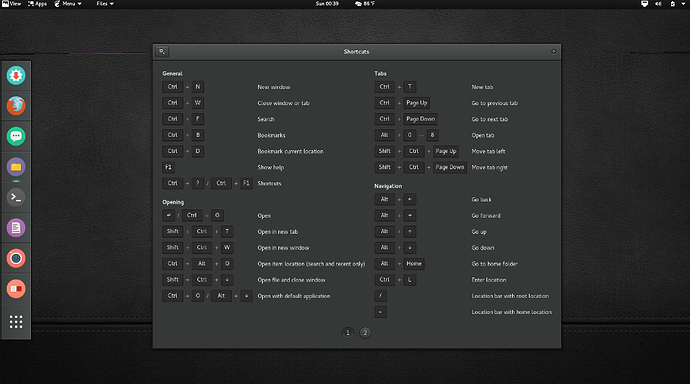Click the 'Close window or tab' label
This screenshot has height=384, width=690.
283,103
